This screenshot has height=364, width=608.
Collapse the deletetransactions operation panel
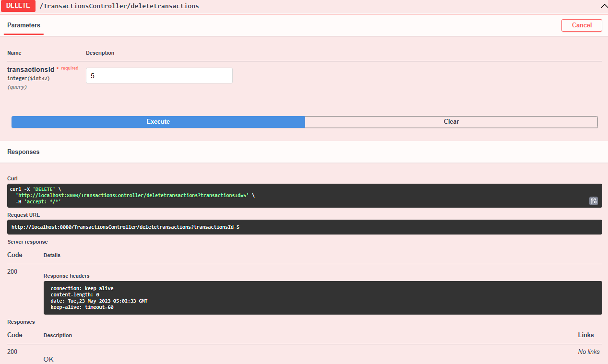603,6
